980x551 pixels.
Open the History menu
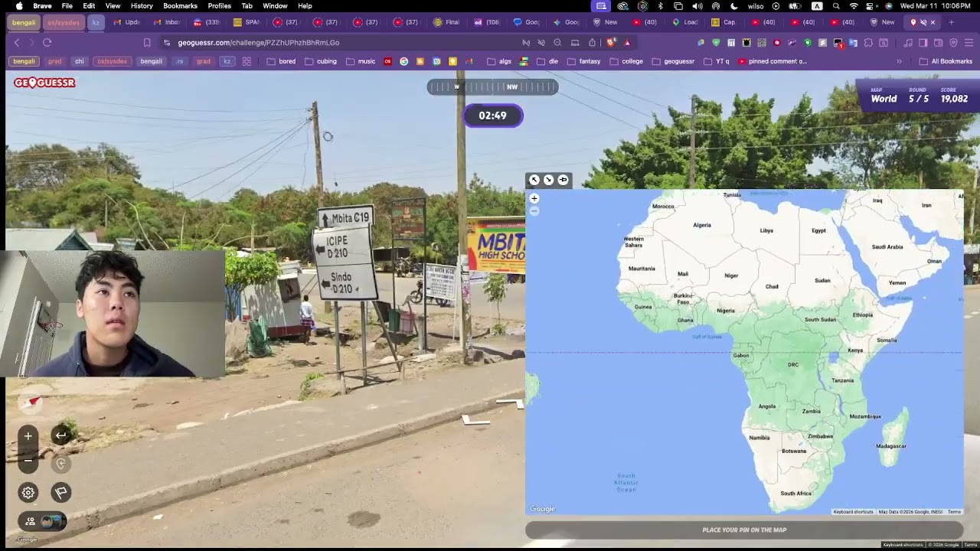(142, 6)
